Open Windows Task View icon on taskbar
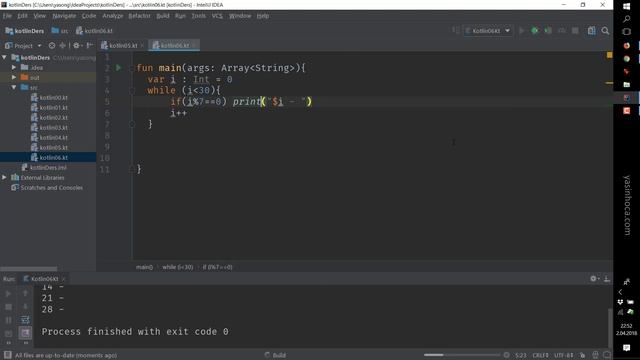 coord(627,31)
